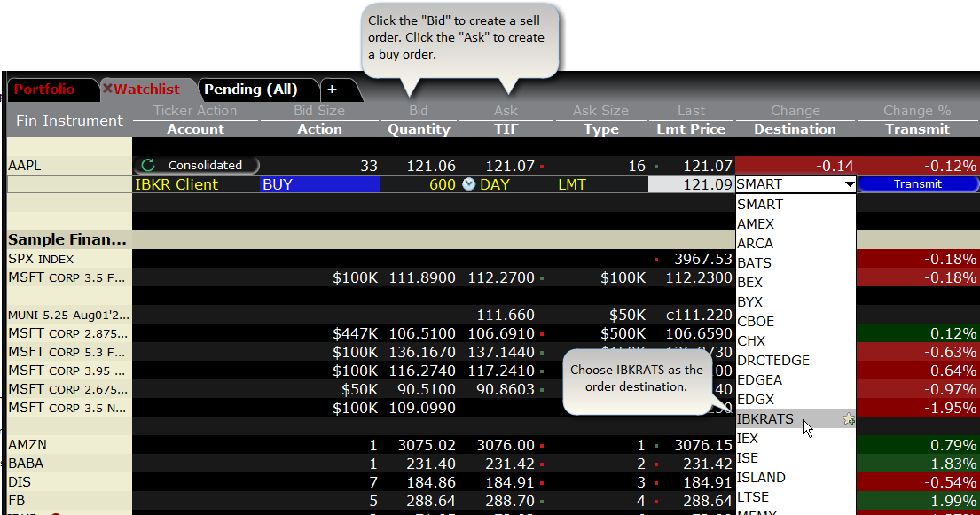Click the Last column header
This screenshot has height=515, width=980.
pos(691,111)
